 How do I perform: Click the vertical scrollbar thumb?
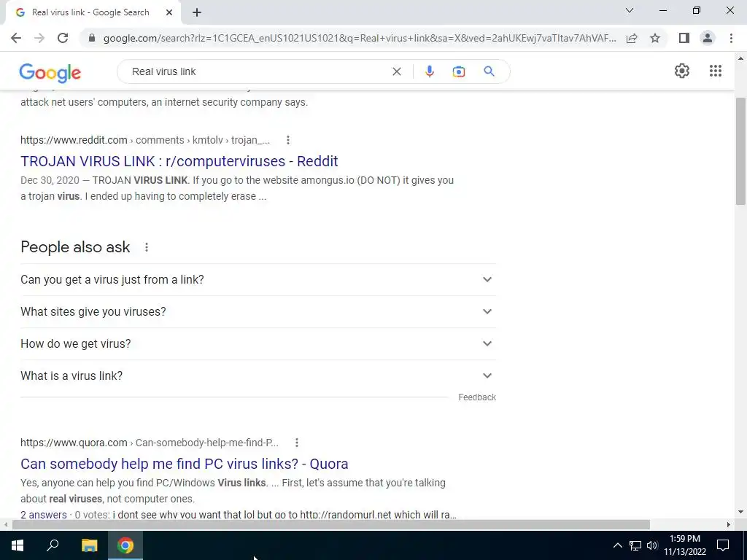pos(740,152)
